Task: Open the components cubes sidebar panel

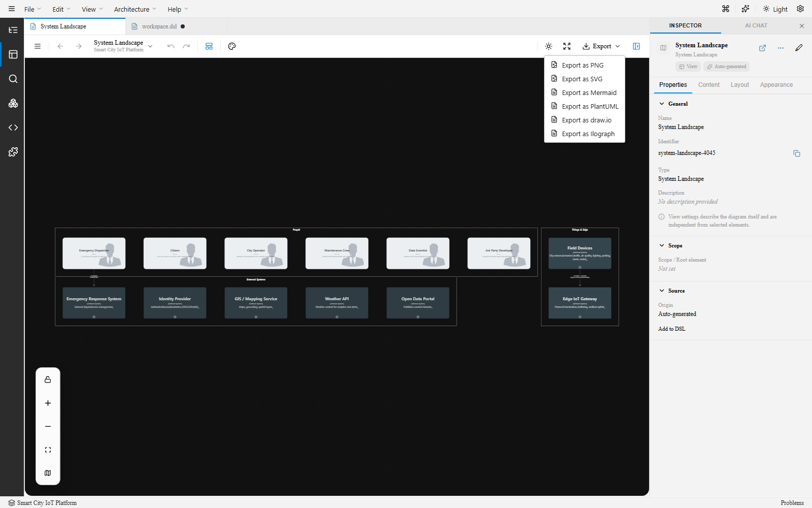Action: click(13, 103)
